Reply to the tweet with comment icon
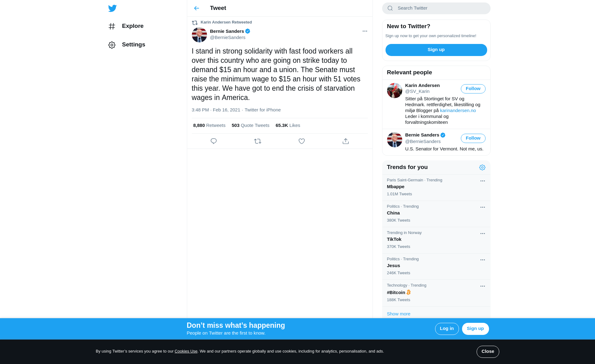595x364 pixels. point(214,141)
